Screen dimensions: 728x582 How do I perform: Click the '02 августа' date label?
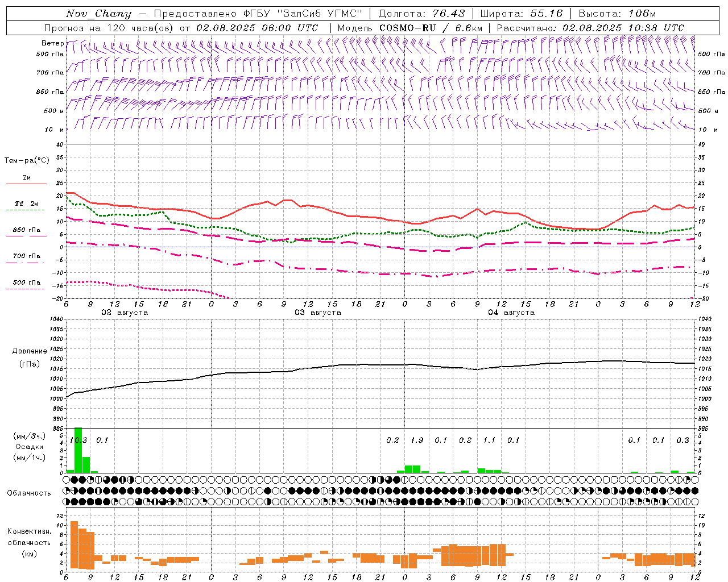click(125, 313)
